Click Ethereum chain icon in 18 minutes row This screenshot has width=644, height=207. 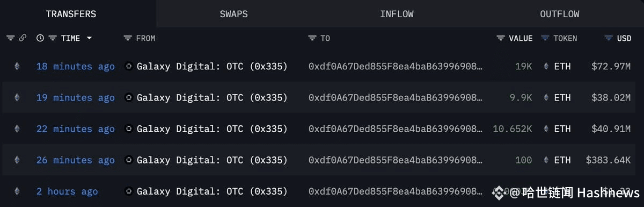pos(17,67)
